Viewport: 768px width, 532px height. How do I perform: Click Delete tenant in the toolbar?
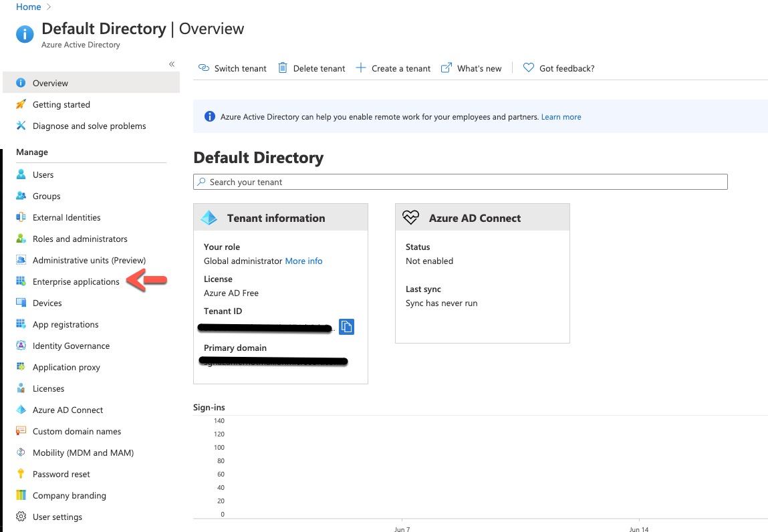[x=311, y=68]
